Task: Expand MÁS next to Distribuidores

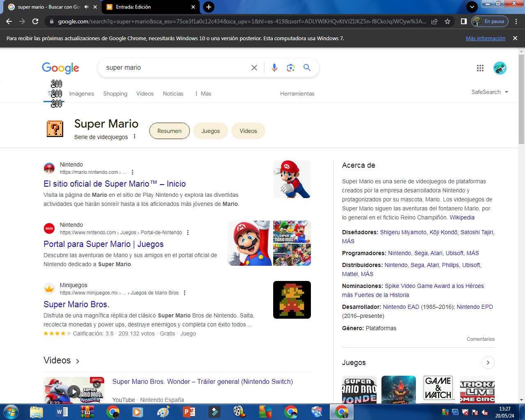Action: point(367,274)
